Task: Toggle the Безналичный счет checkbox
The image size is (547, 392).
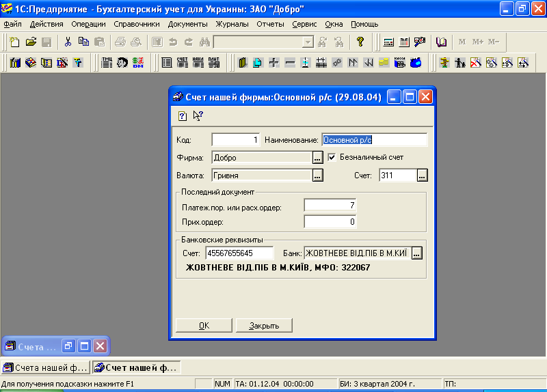Action: (x=332, y=157)
